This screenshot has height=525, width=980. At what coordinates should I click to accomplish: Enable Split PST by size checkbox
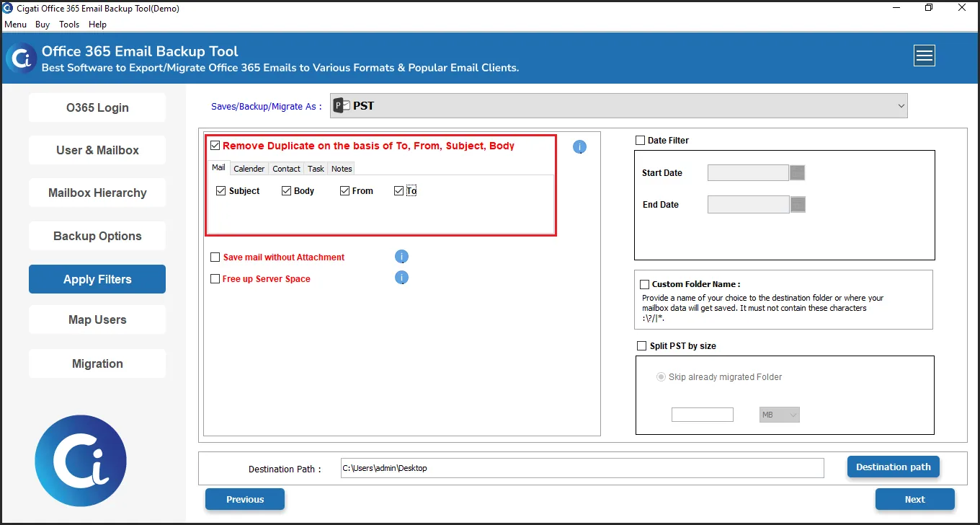click(641, 346)
